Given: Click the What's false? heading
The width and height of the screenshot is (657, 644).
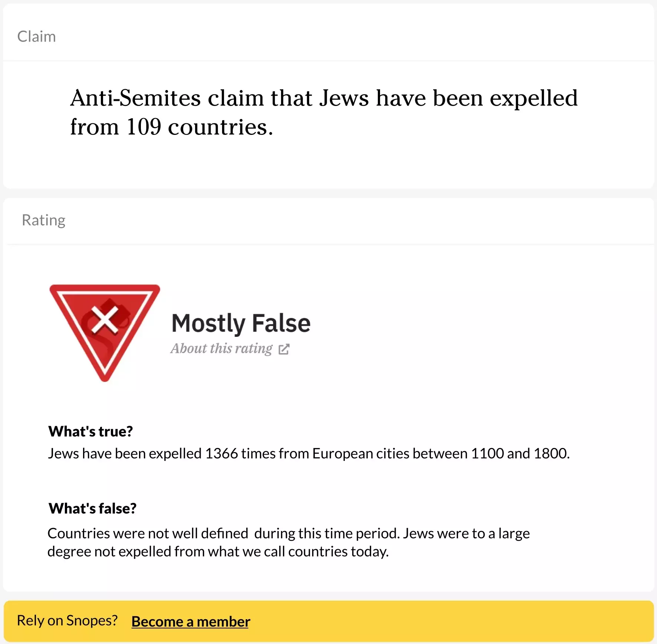Looking at the screenshot, I should pos(93,508).
